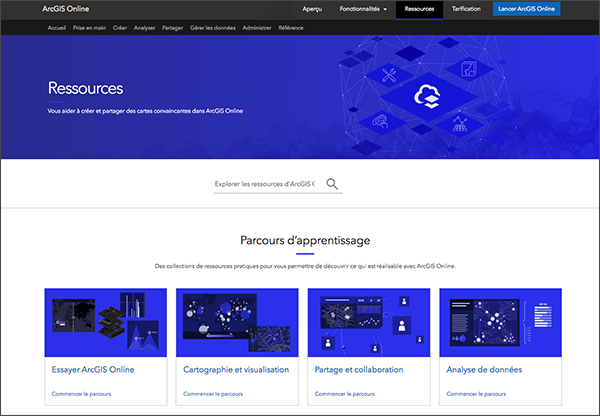Viewport: 600px width, 416px height.
Task: Click the Partage et collaboration title link
Action: pyautogui.click(x=359, y=370)
